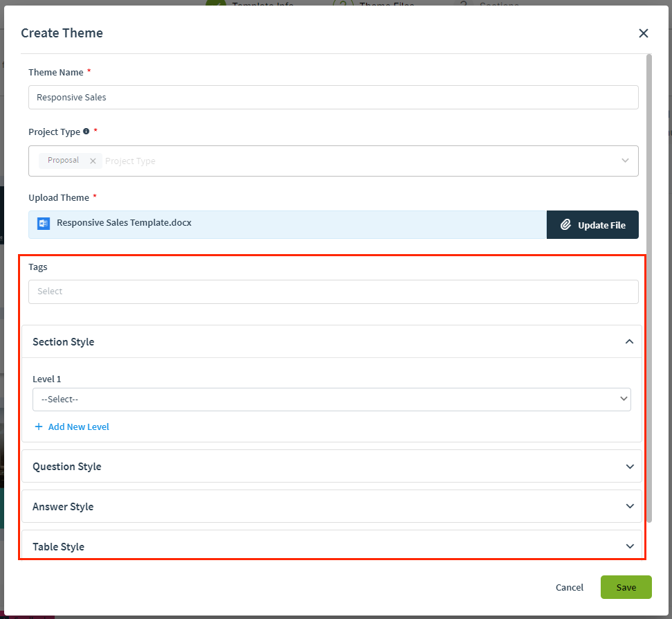Open the Tags select field
Viewport: 672px width, 619px height.
point(333,291)
